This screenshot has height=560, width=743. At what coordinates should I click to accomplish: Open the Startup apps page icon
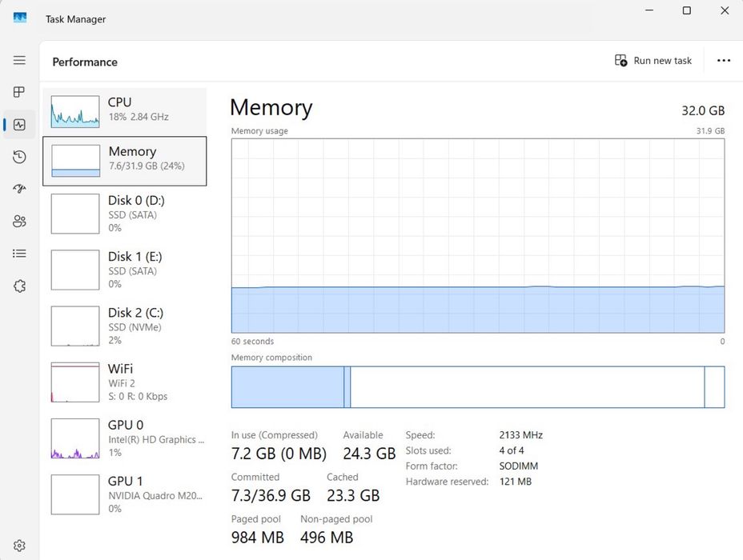click(x=19, y=189)
